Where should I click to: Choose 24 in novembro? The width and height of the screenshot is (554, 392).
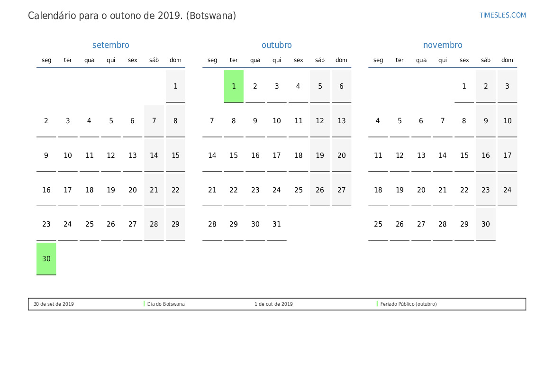click(507, 190)
